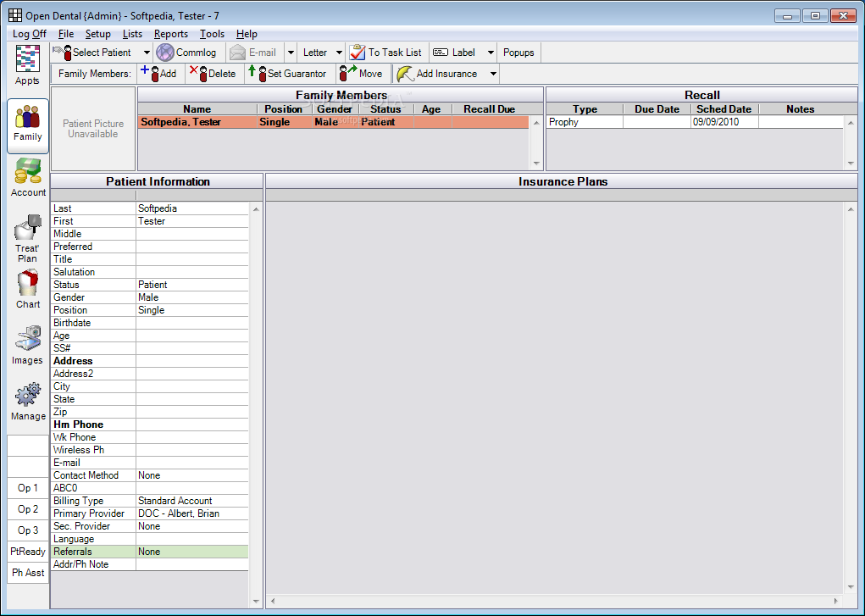Click the Set Guarantor icon
This screenshot has height=616, width=865.
(x=257, y=73)
